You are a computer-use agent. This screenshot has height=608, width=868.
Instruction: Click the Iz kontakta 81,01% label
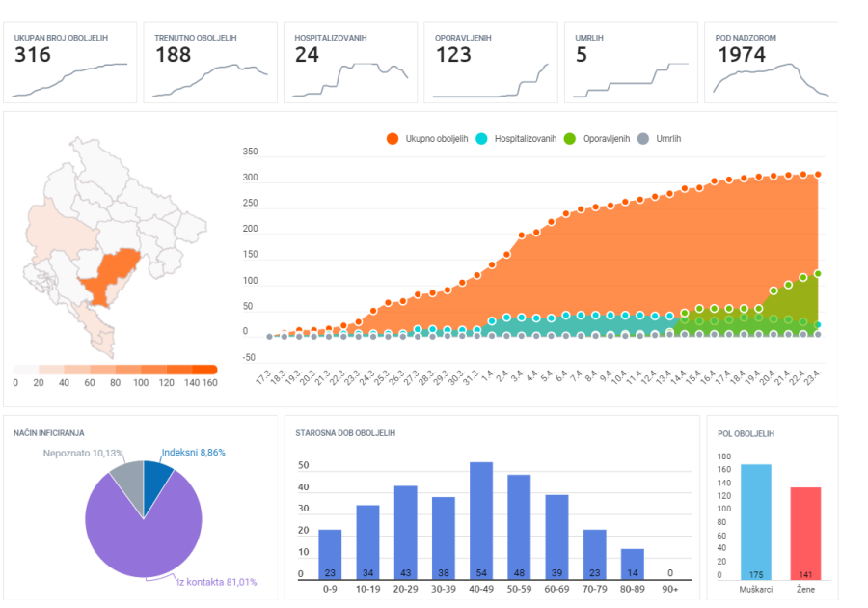point(216,582)
